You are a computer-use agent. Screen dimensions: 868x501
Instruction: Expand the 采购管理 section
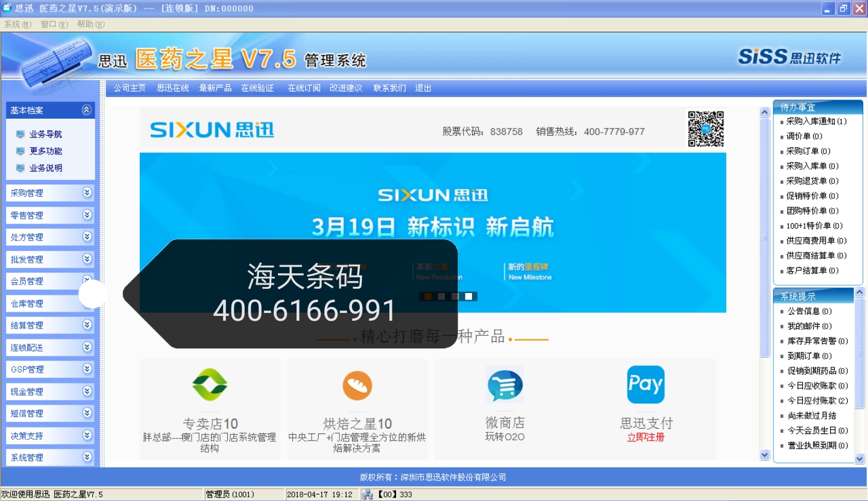click(87, 192)
